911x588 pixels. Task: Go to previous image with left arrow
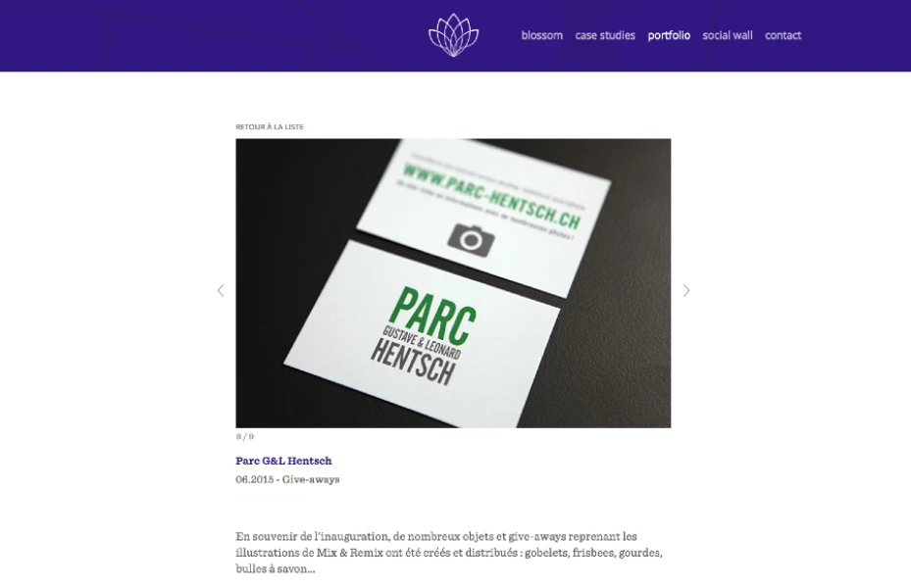pos(221,290)
